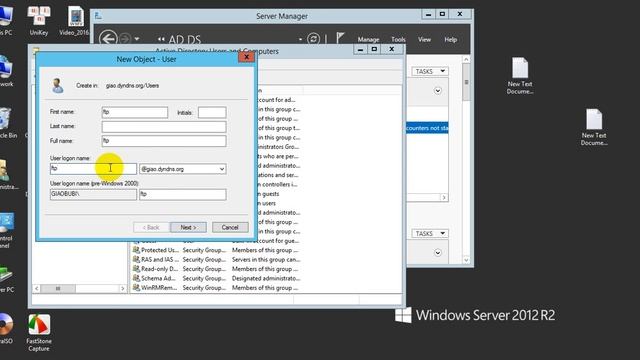Open the upper New Text Document icon

pos(520,76)
